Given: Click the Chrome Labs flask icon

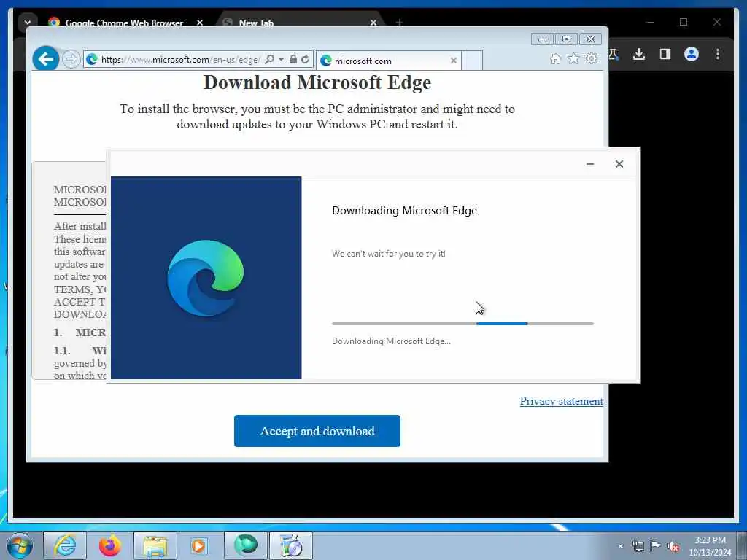Looking at the screenshot, I should (613, 54).
